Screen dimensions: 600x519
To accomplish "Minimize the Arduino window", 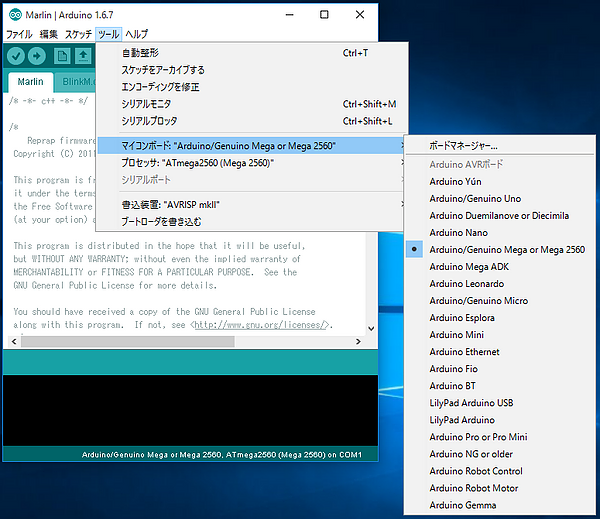I will click(290, 15).
